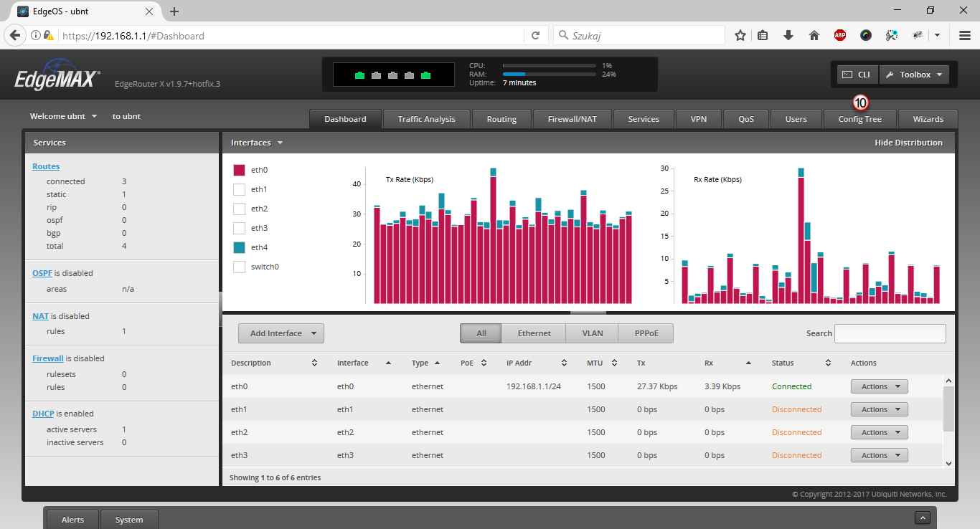
Task: Open the Add Interface dropdown
Action: coord(281,333)
